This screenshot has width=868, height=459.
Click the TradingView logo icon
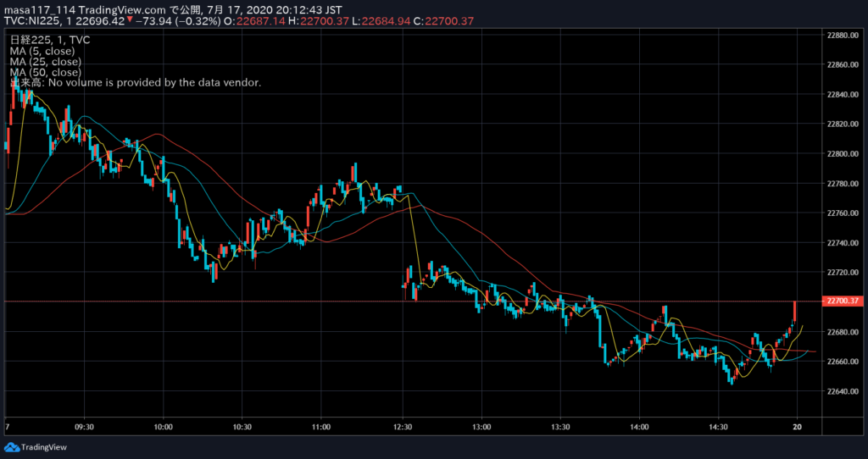[x=12, y=447]
